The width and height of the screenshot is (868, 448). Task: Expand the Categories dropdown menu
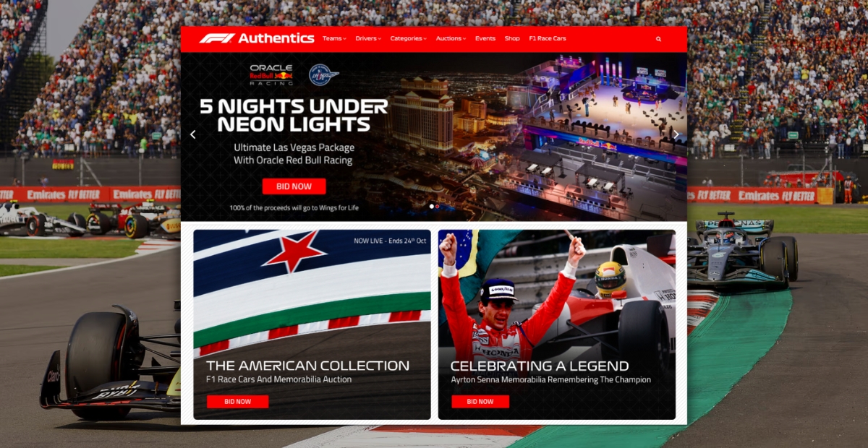(409, 38)
